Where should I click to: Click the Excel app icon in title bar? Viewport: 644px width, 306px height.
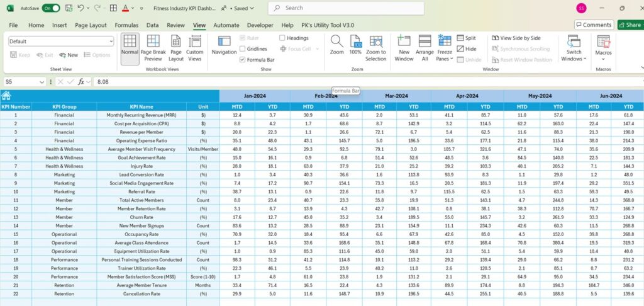tap(10, 8)
